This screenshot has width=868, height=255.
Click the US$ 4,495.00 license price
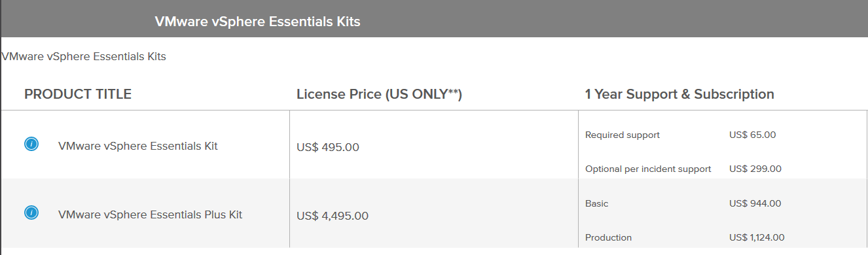click(333, 216)
